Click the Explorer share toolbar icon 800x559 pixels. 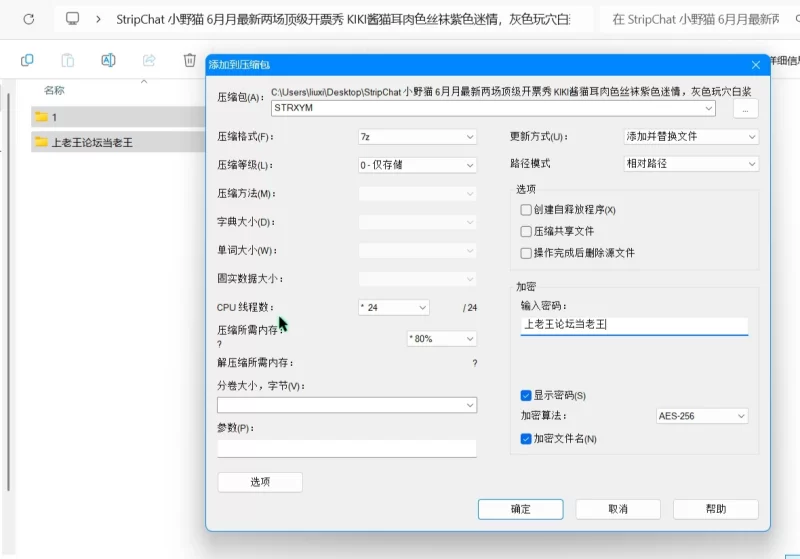(148, 60)
